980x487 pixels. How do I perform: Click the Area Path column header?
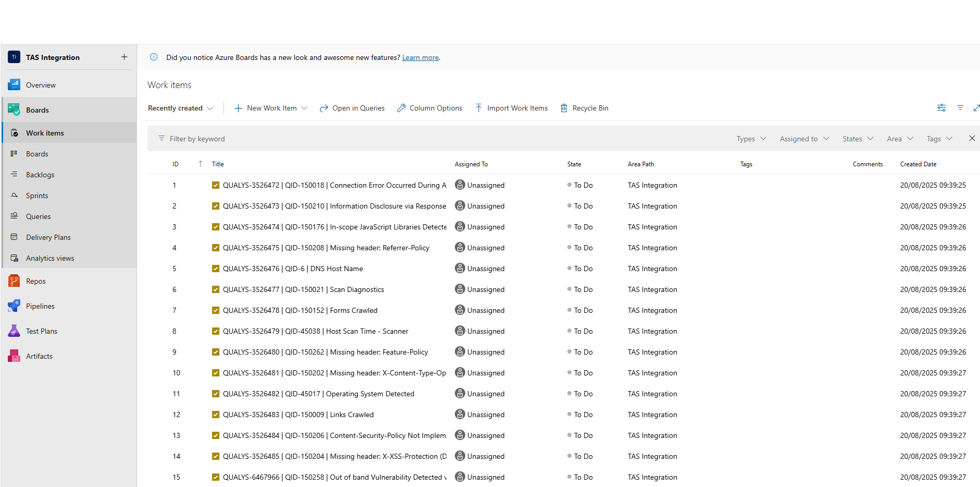pos(641,164)
